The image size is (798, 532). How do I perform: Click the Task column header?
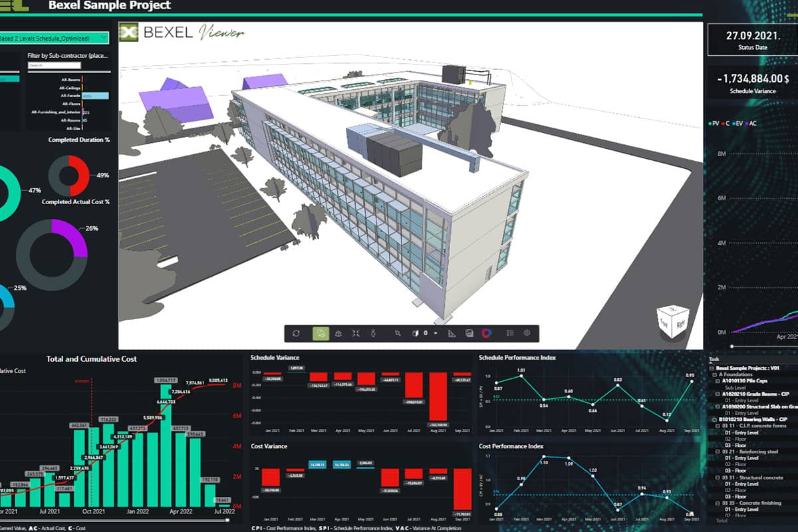715,360
